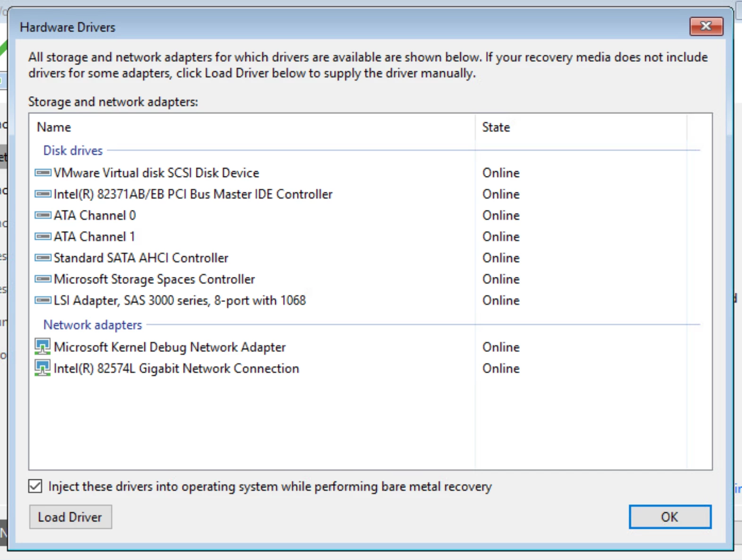Sort list by State column header
The width and height of the screenshot is (742, 560).
pos(496,127)
